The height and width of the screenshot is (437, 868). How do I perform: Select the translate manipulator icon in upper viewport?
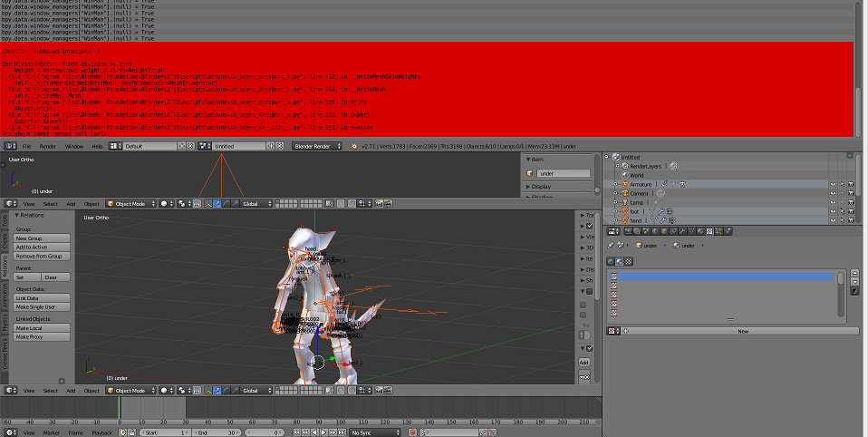(217, 204)
